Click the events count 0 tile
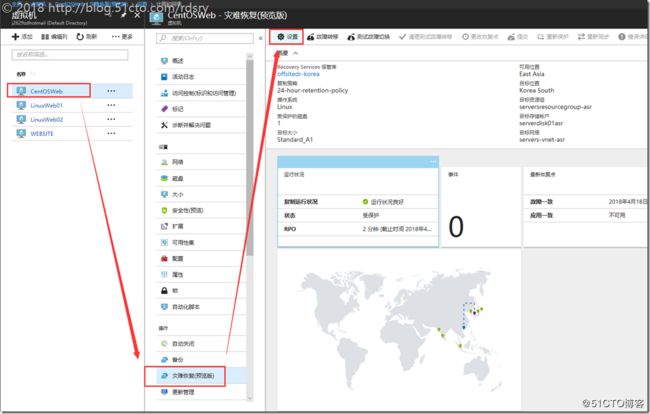Screen dimensions: 650x414 click(481, 206)
